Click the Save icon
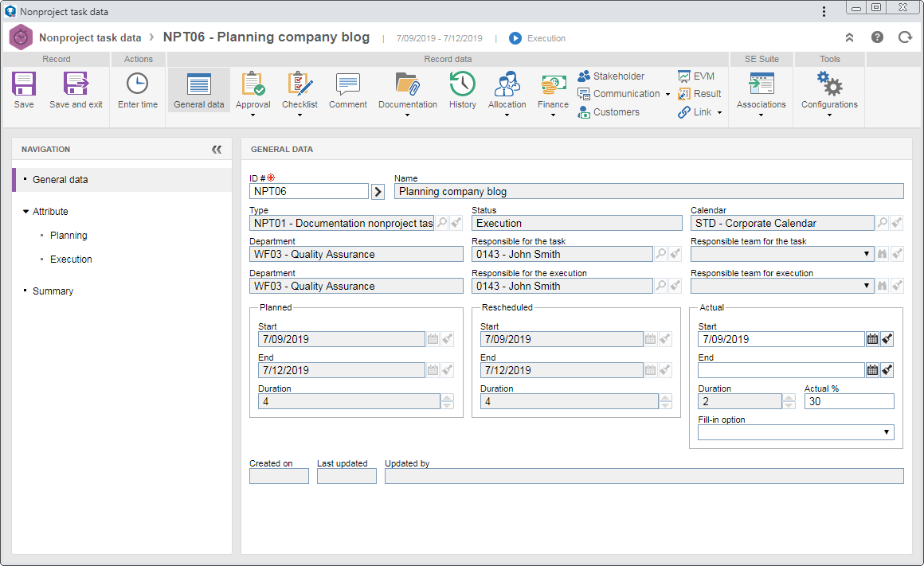Viewport: 924px width, 566px height. (24, 84)
